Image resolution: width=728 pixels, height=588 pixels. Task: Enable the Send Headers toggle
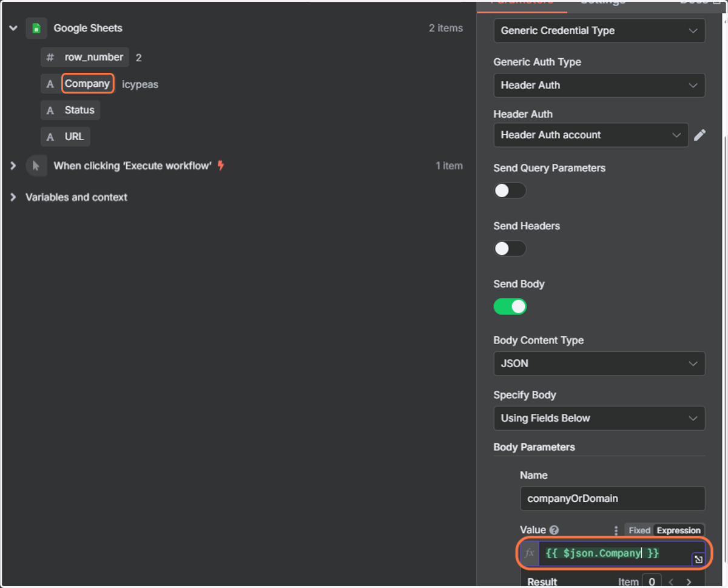coord(510,249)
